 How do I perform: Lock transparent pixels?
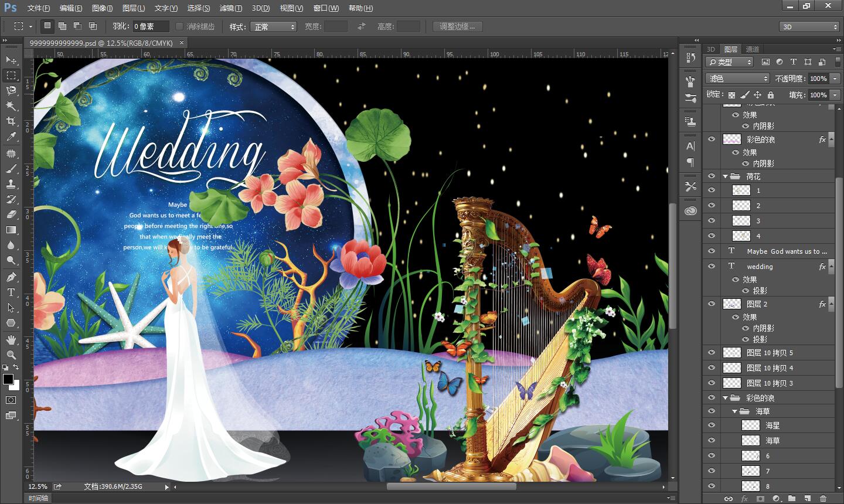click(731, 95)
